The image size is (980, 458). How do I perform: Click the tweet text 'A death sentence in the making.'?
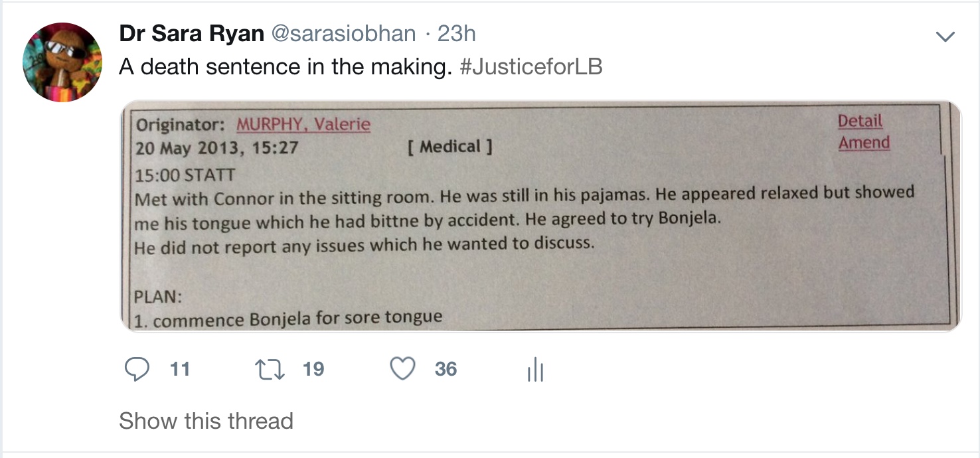(286, 67)
